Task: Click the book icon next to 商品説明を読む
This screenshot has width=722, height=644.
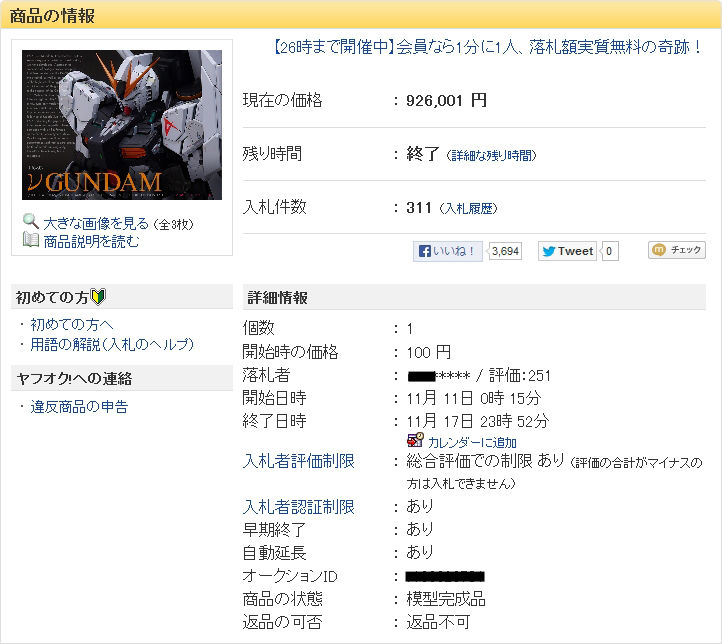Action: pos(31,240)
